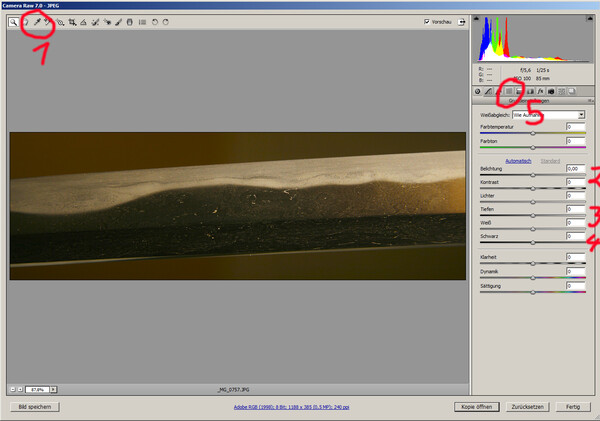Screen dimensions: 600x421
Task: Open the Weißabgleich dropdown
Action: pos(548,115)
